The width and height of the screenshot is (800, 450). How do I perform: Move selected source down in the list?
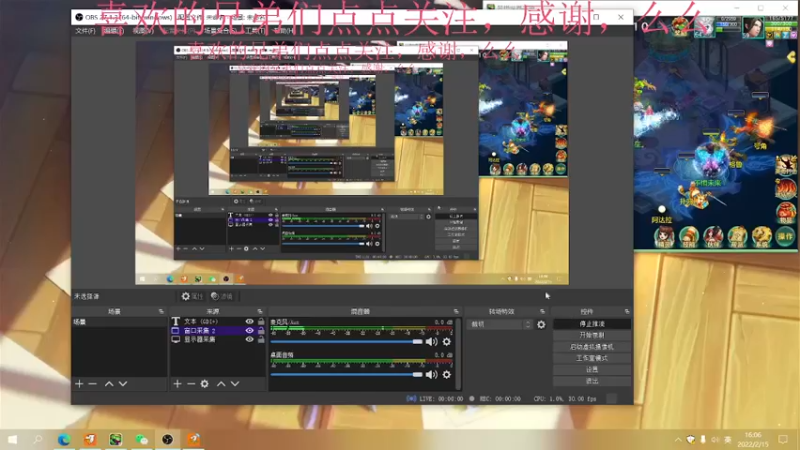point(235,384)
